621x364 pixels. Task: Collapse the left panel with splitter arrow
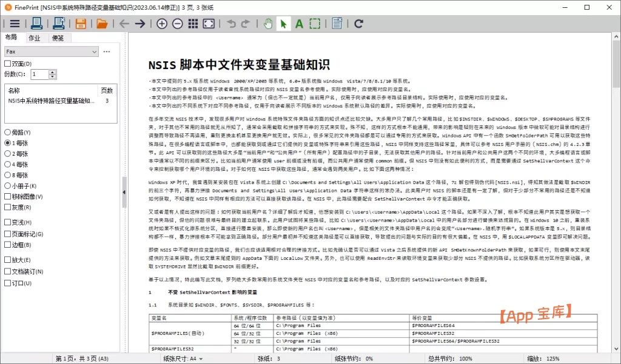(124, 192)
